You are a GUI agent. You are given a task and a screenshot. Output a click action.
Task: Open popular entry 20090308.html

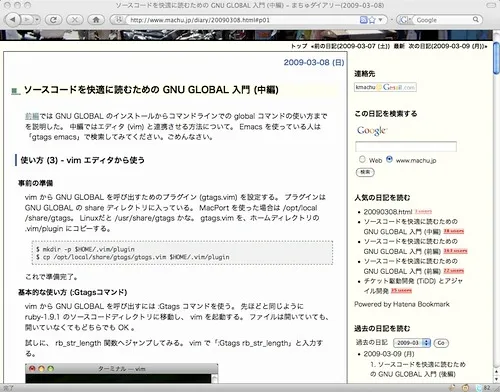(388, 212)
